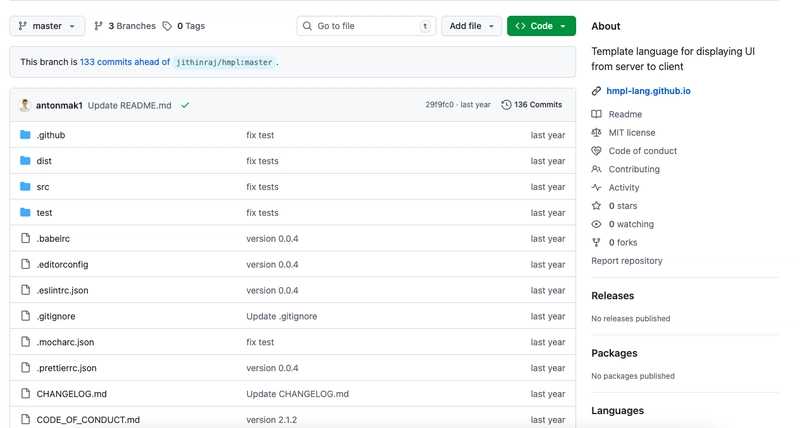Open the 133 commits ahead link
This screenshot has width=800, height=428.
125,62
